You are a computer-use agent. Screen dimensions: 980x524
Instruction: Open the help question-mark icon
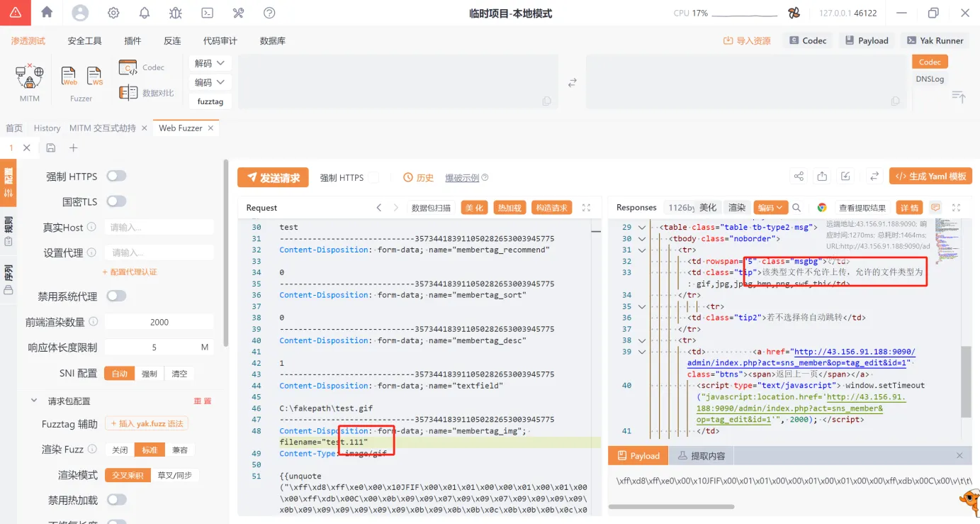point(269,13)
